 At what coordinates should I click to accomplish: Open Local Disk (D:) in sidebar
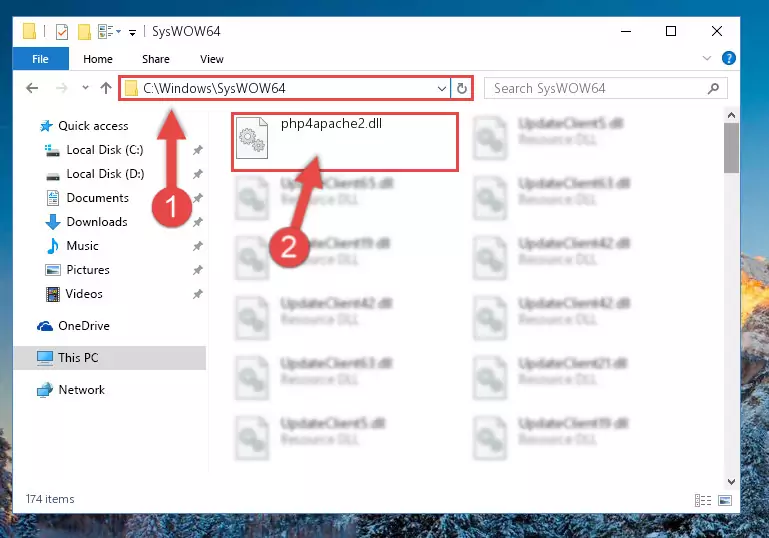coord(105,174)
